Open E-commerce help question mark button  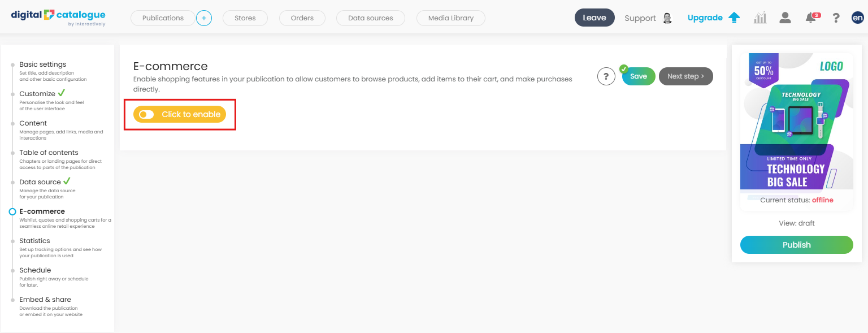click(x=606, y=76)
